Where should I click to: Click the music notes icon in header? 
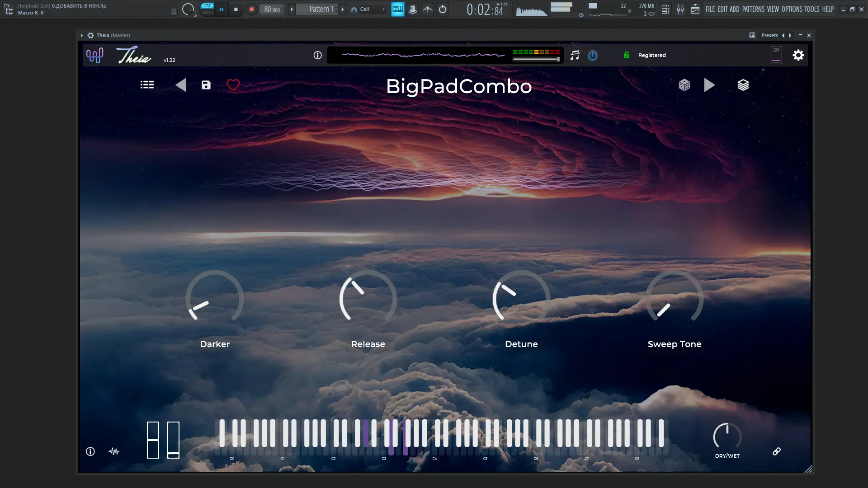tap(575, 55)
